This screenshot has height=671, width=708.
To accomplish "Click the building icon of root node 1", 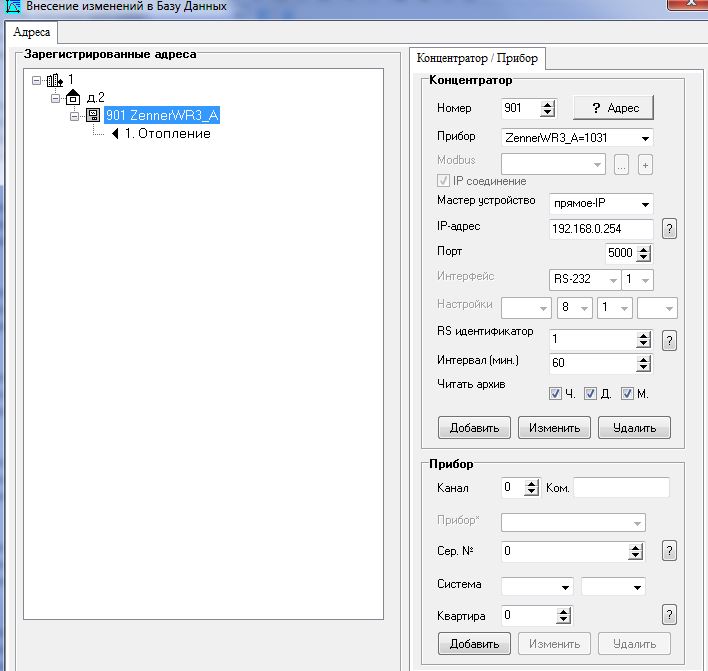I will click(54, 81).
